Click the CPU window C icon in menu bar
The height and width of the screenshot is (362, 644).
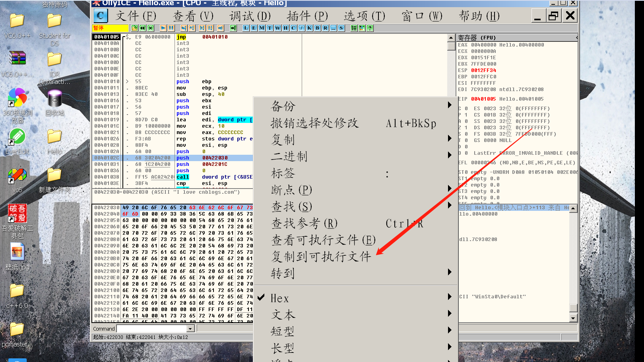click(101, 16)
